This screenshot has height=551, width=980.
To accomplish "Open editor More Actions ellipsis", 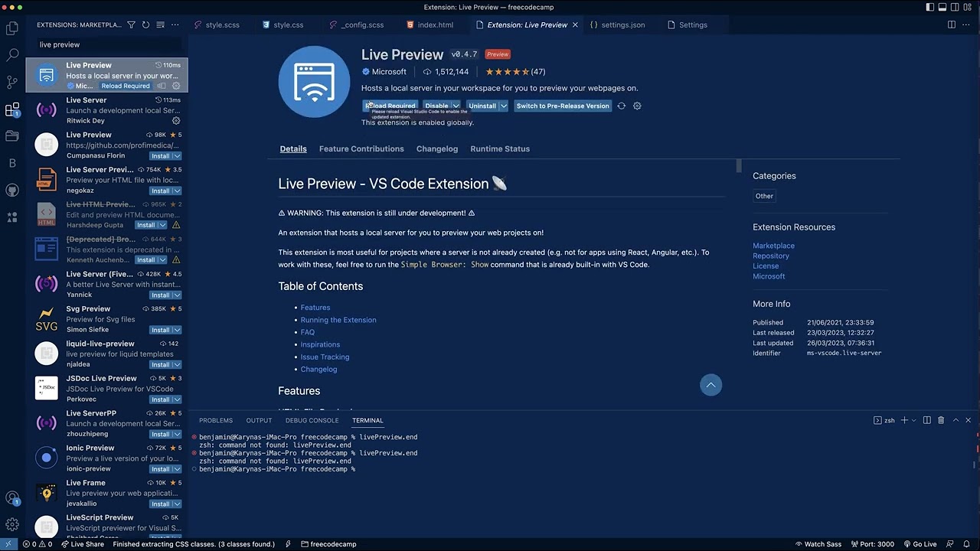I will 966,25.
